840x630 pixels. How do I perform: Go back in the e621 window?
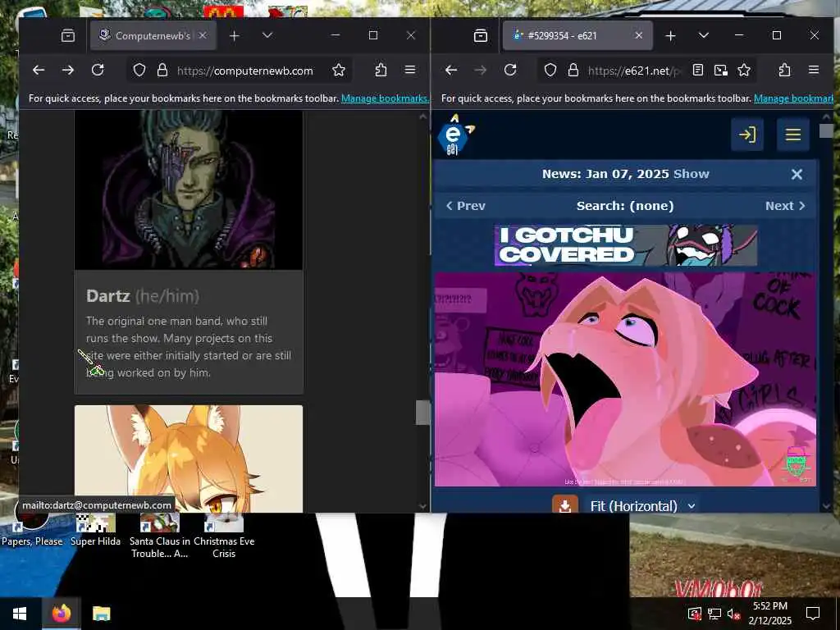[451, 71]
